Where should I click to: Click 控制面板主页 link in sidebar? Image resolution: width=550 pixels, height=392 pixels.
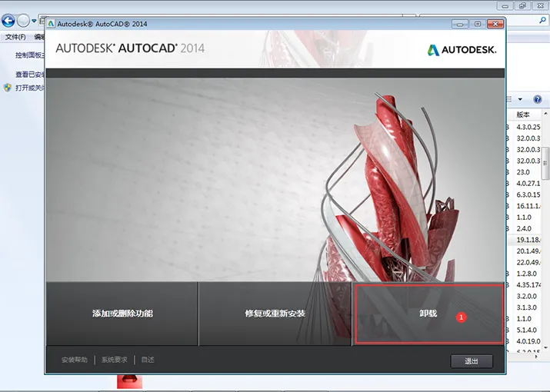30,55
